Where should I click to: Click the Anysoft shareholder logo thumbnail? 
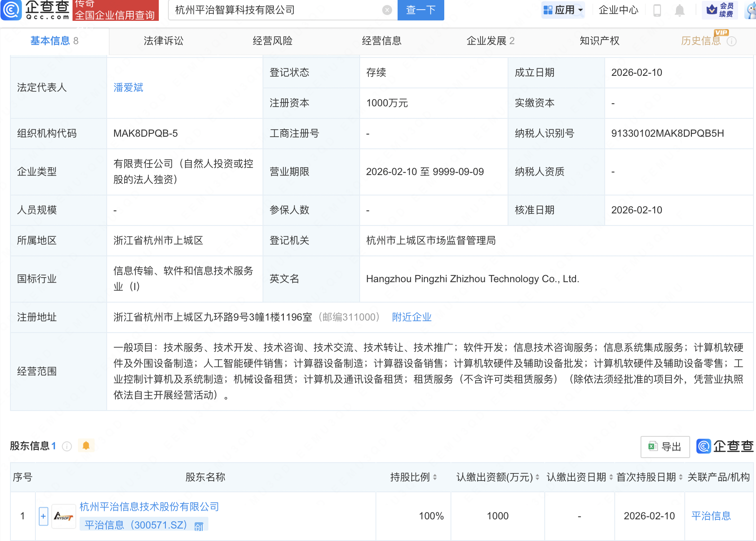(x=63, y=517)
